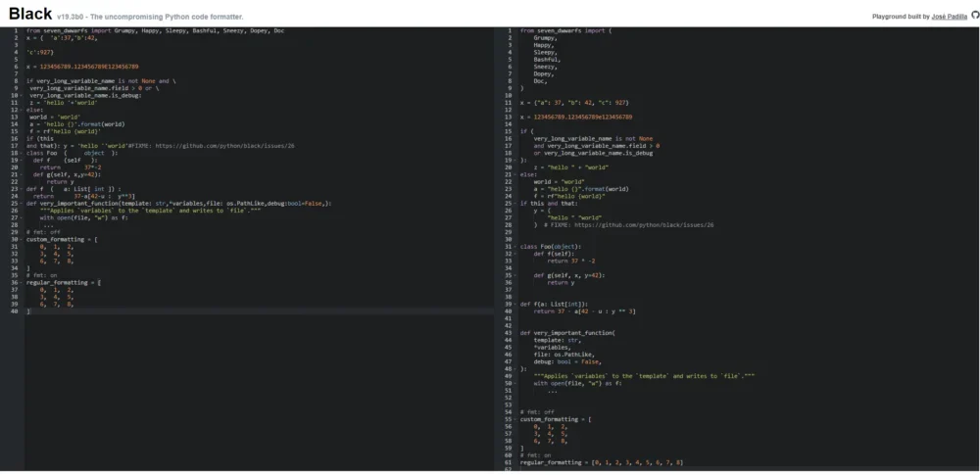Click 'Bashful,' in the formatted output
This screenshot has height=475, width=980.
click(x=548, y=60)
